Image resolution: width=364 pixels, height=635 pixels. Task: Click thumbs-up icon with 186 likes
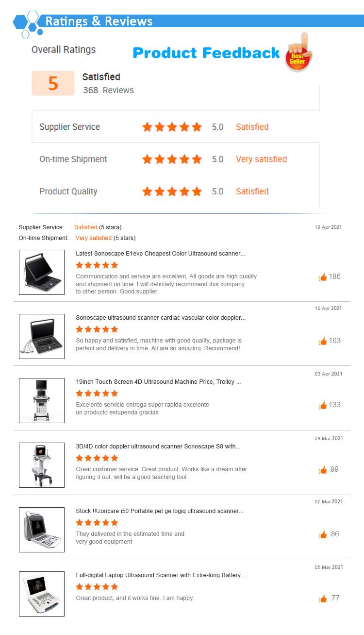[323, 277]
